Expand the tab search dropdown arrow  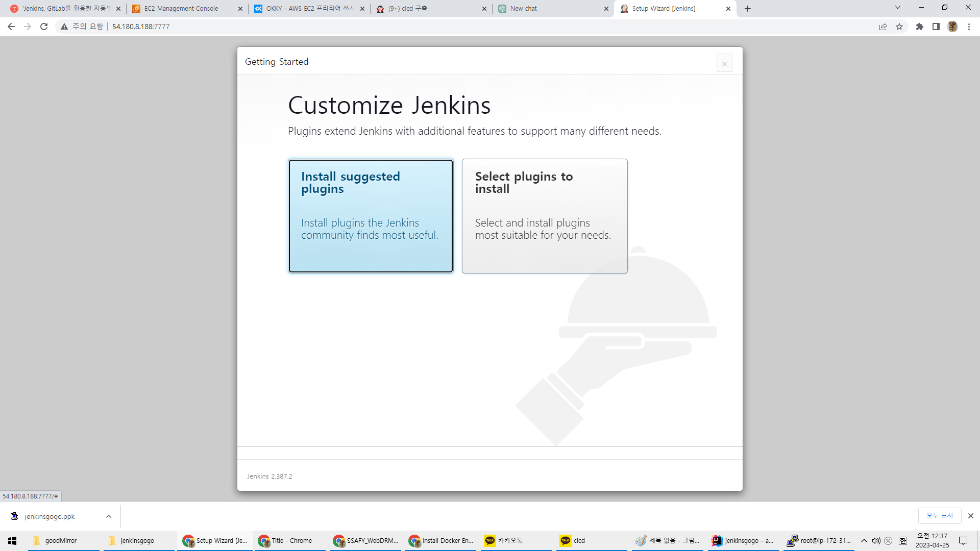(898, 7)
